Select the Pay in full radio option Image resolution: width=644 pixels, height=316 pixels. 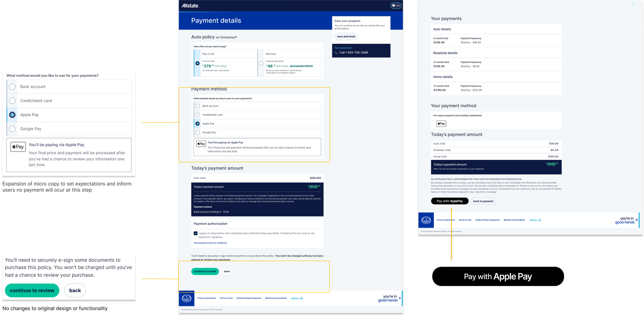click(198, 63)
